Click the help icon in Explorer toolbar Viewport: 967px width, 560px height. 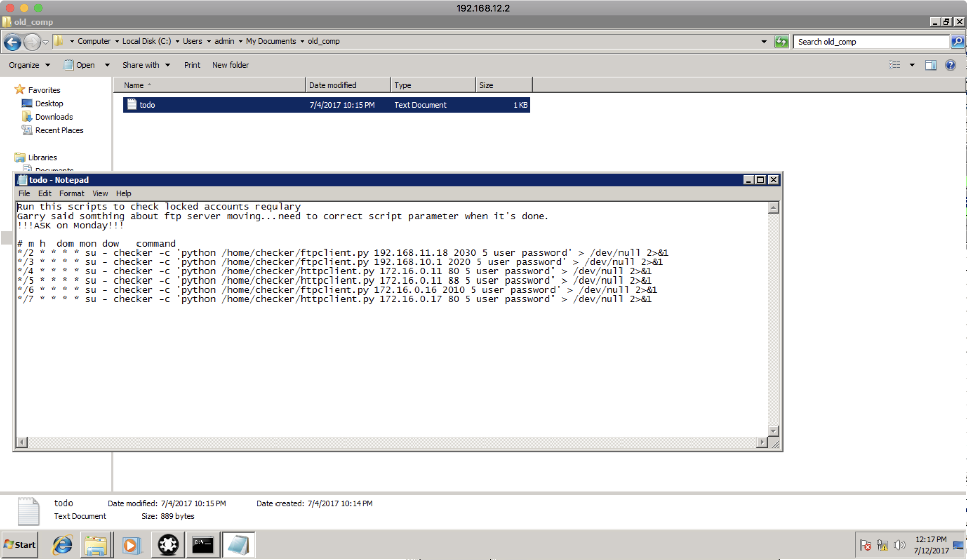pos(950,64)
